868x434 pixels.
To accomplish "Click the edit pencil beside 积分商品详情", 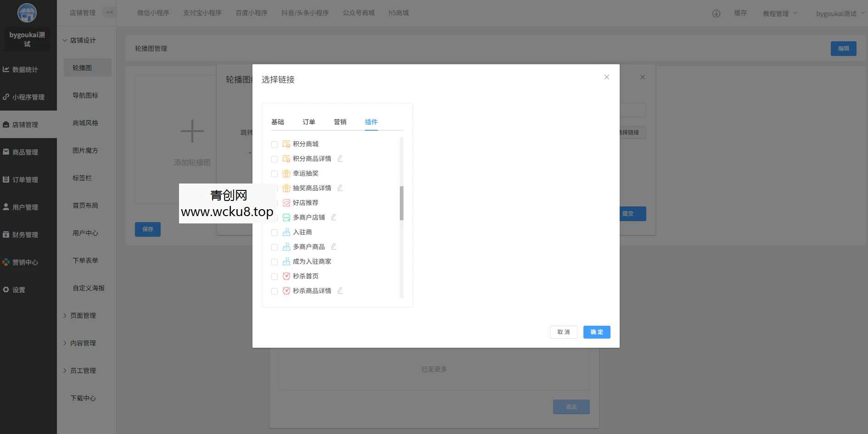I will tap(340, 158).
